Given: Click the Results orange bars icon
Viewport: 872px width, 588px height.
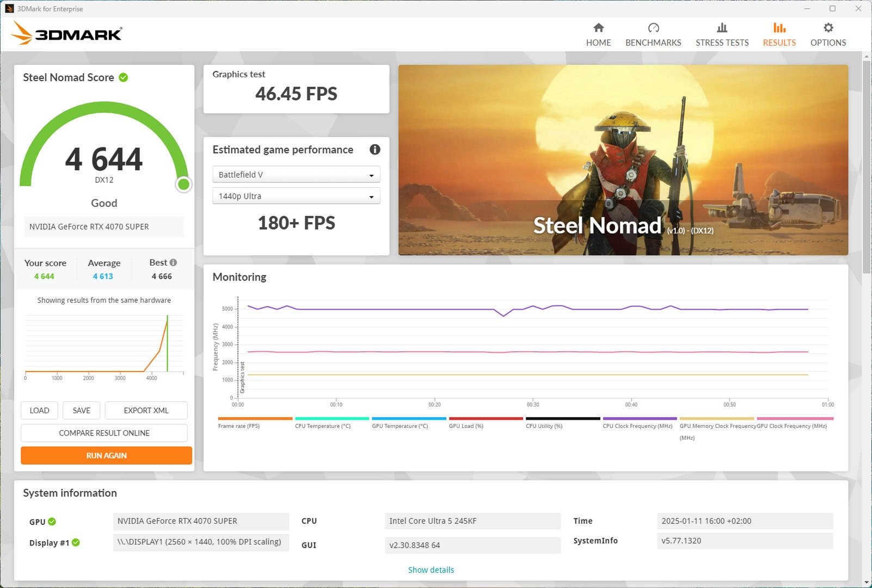Looking at the screenshot, I should point(779,28).
